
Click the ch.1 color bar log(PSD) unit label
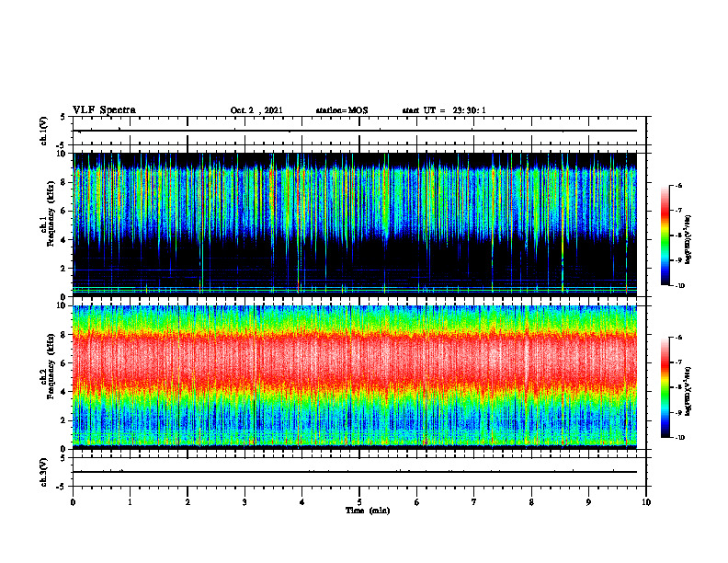[688, 239]
